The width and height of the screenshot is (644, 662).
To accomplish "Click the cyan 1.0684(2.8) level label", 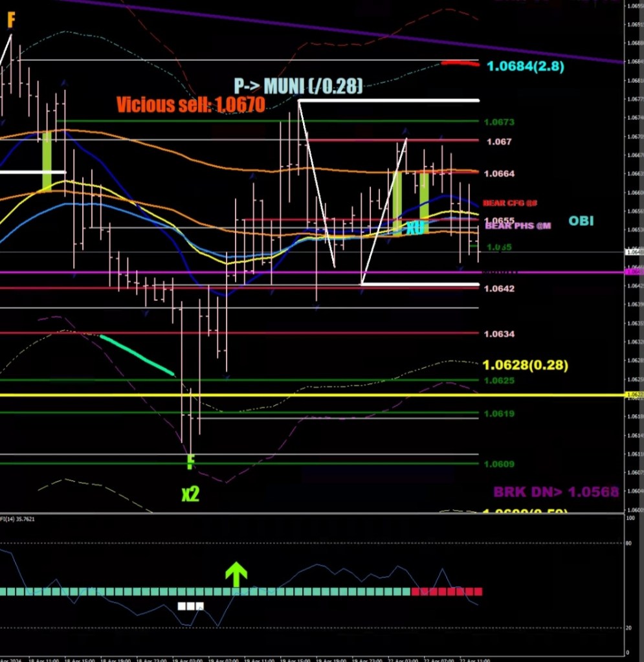I will [x=526, y=65].
